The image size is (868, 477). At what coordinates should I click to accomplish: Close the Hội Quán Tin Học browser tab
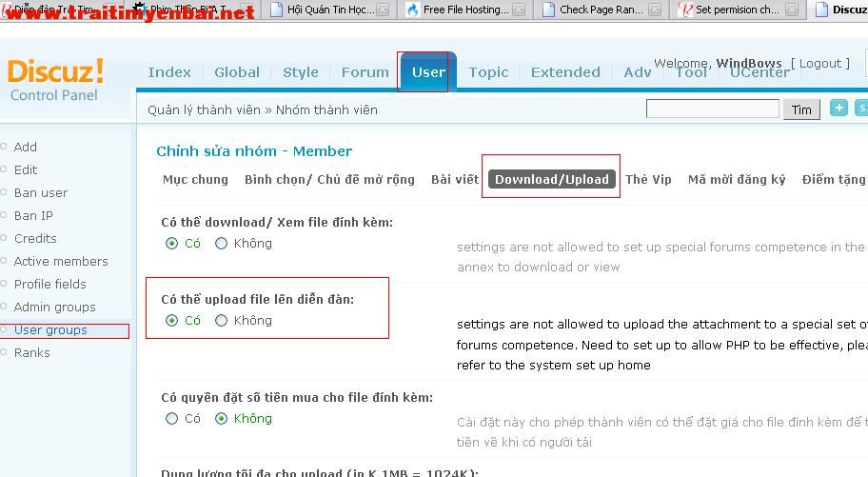tap(383, 10)
